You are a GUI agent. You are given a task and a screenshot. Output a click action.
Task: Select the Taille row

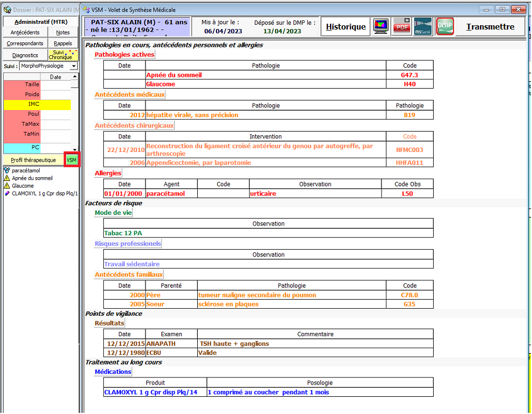pos(37,84)
